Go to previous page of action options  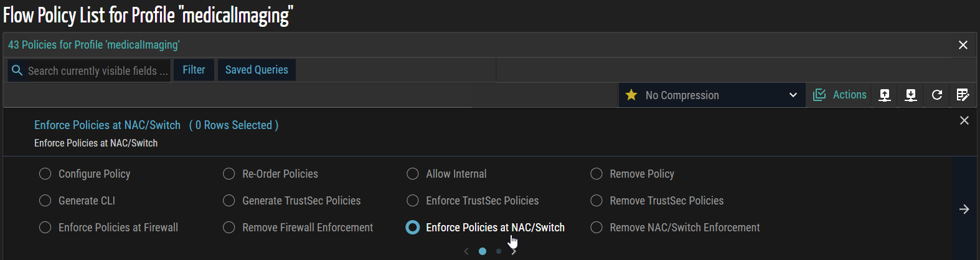coord(466,251)
